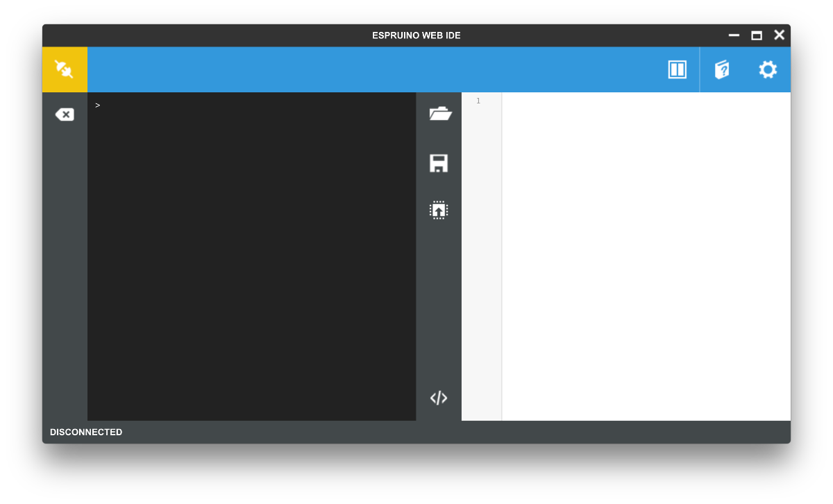Maximize the Espruino Web IDE window
This screenshot has width=833, height=504.
click(757, 35)
